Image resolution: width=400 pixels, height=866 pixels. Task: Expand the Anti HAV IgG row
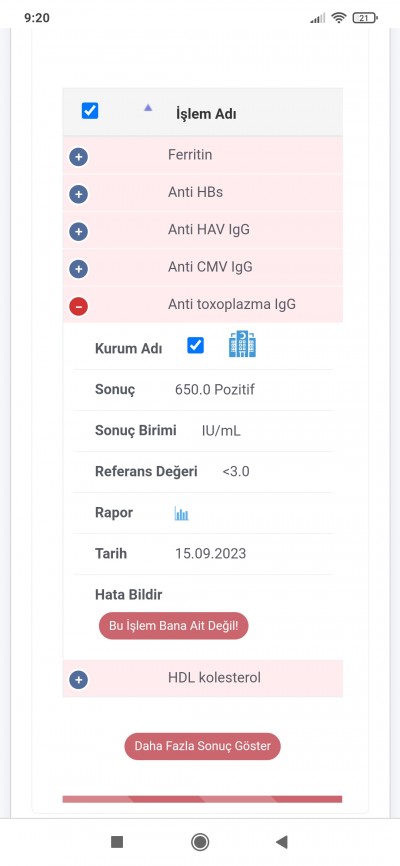tap(78, 232)
